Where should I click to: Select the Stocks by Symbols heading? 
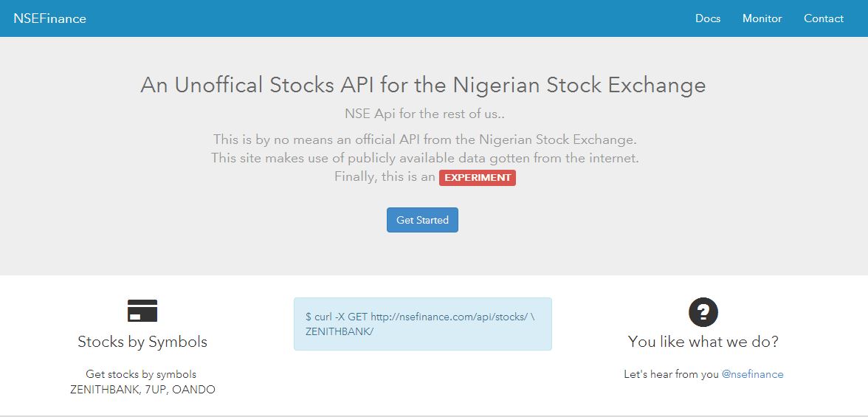(142, 342)
